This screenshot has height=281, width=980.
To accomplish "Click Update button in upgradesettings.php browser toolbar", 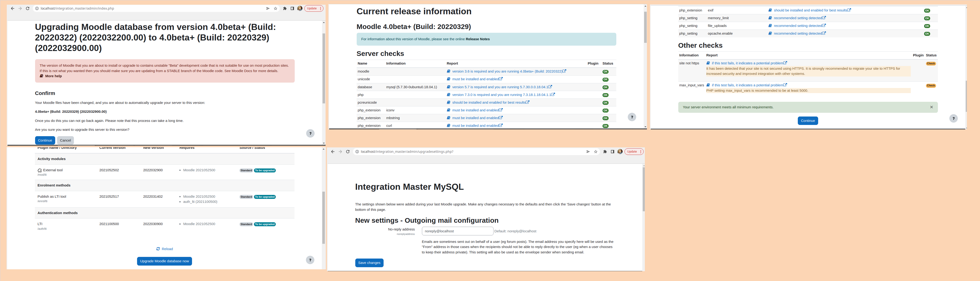I will pos(634,152).
